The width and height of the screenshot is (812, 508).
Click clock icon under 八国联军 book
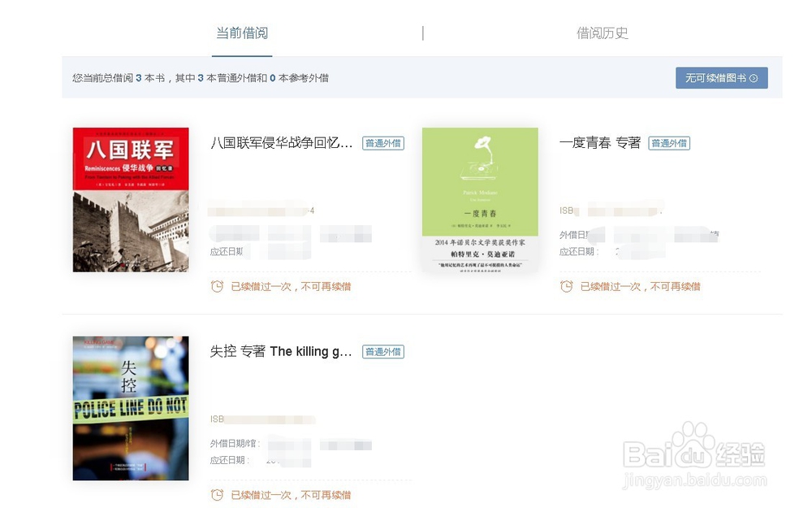(217, 286)
